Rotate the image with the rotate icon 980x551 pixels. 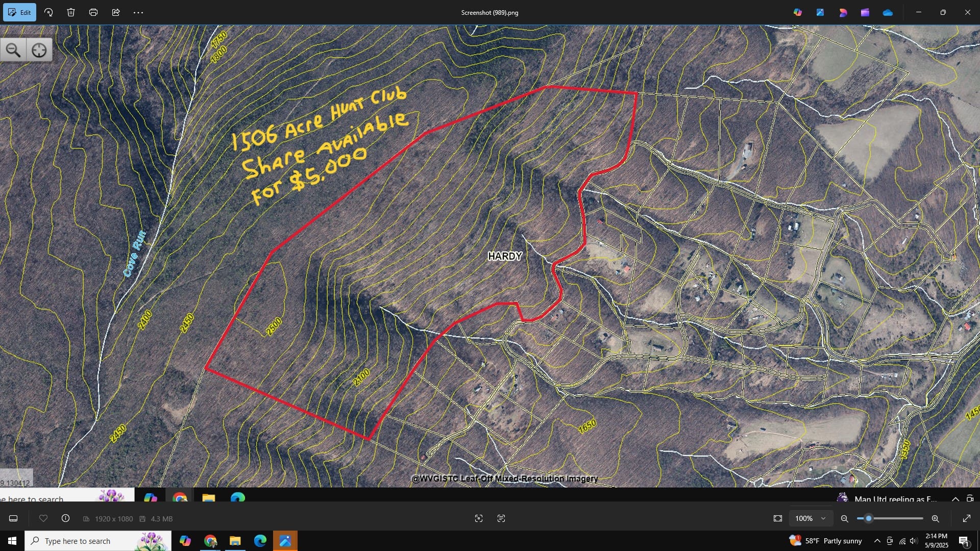point(48,12)
